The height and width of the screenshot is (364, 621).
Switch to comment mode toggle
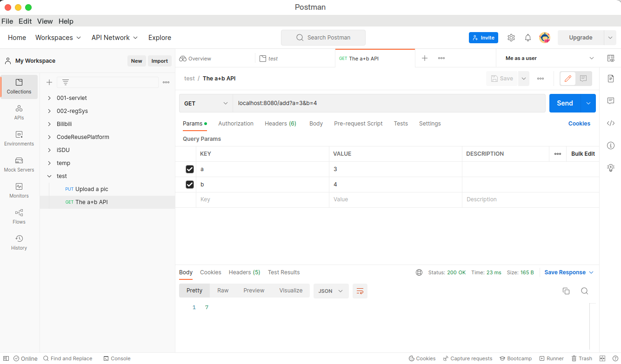583,79
